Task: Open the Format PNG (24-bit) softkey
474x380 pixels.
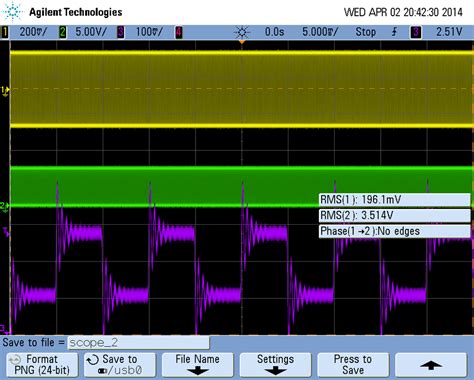Action: tap(42, 365)
